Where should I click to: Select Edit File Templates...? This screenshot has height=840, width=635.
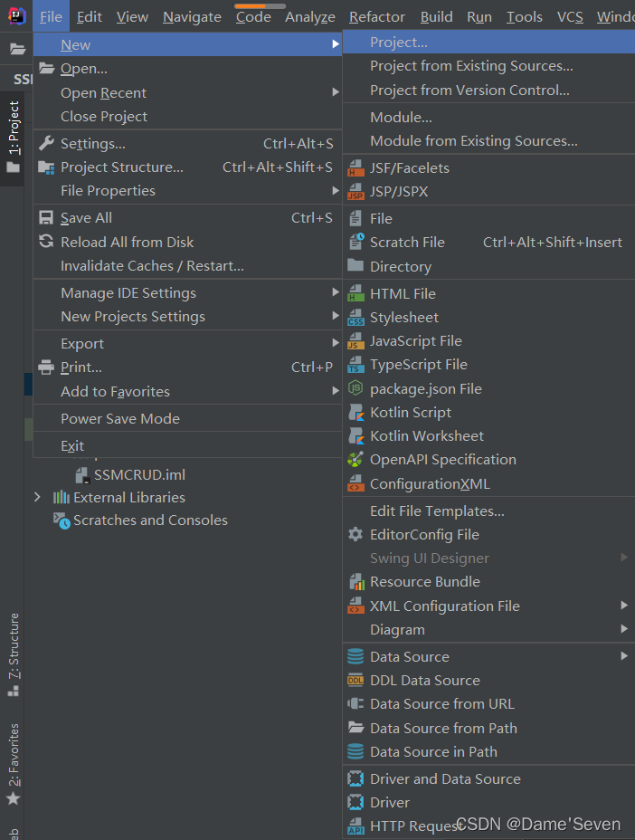[488, 511]
